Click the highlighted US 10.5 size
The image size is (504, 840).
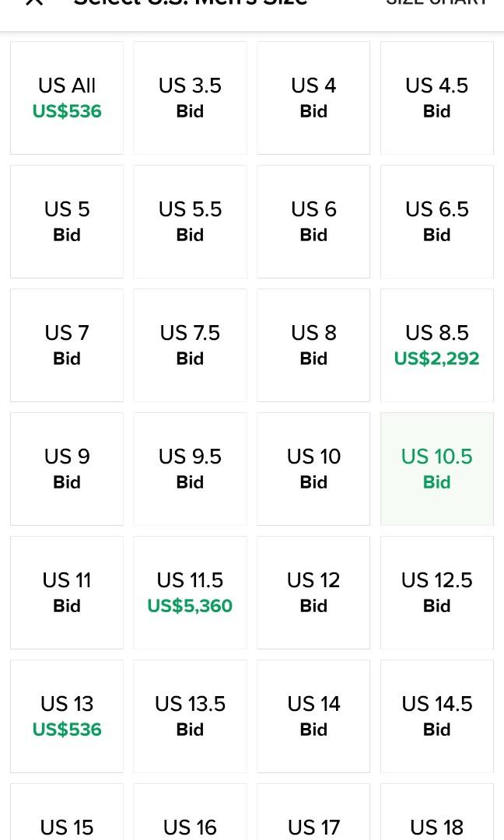(x=436, y=469)
